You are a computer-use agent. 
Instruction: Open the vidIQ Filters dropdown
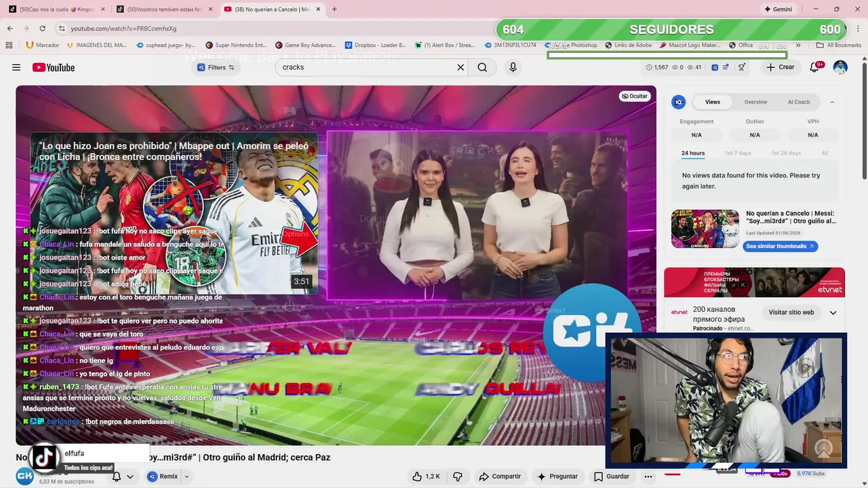[216, 67]
